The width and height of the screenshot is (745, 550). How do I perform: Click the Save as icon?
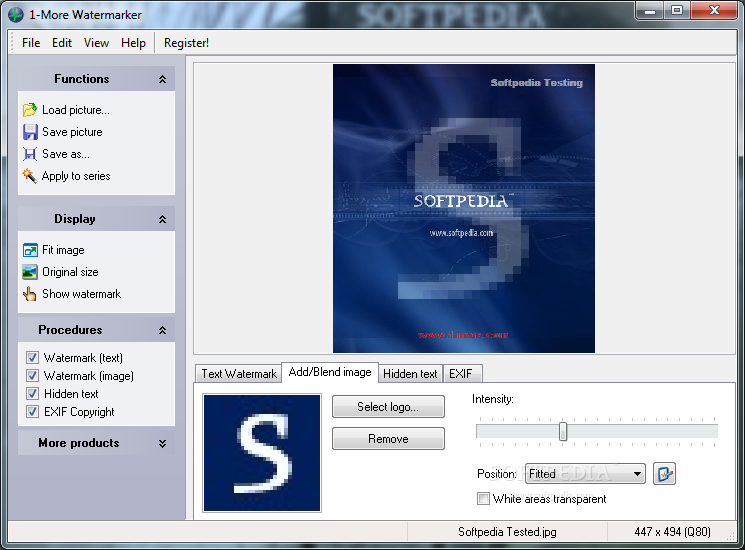tap(30, 154)
